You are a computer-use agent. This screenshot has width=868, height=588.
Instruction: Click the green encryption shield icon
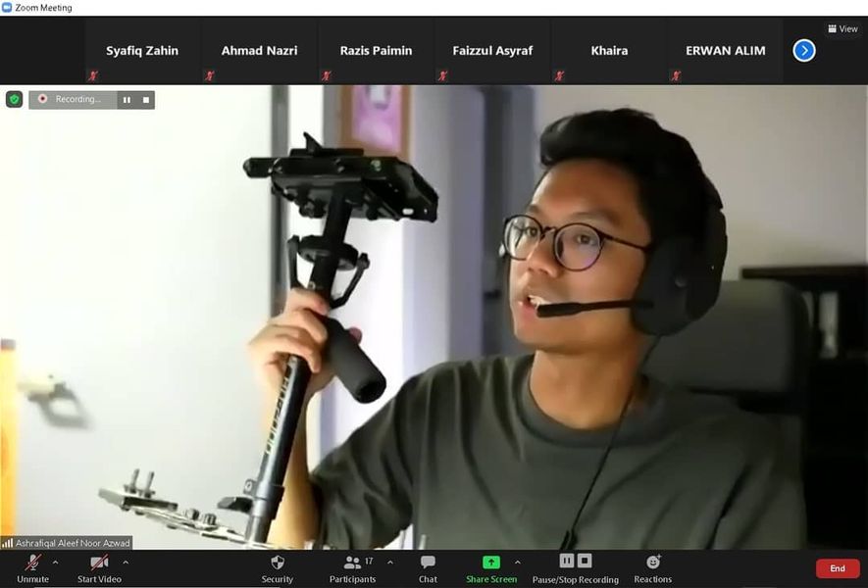[x=14, y=99]
